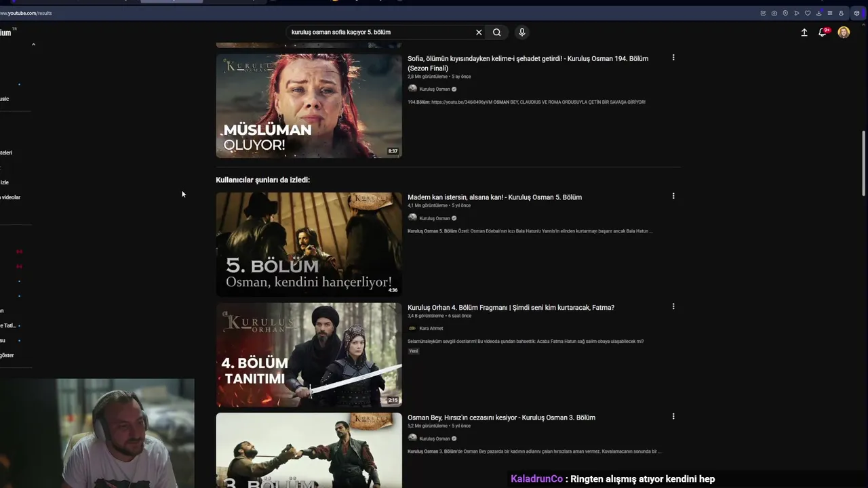Open the notifications bell with 9+ badge
This screenshot has height=488, width=868.
(823, 32)
